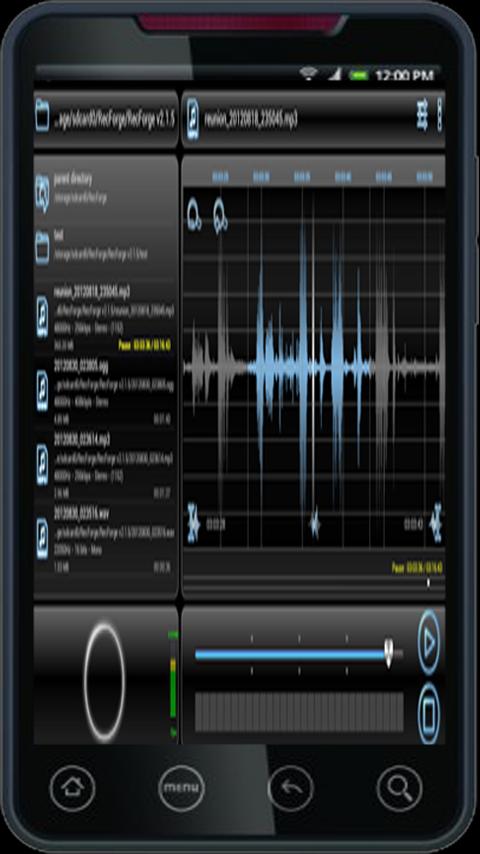Tap the phone back button
This screenshot has width=480, height=854.
[290, 788]
